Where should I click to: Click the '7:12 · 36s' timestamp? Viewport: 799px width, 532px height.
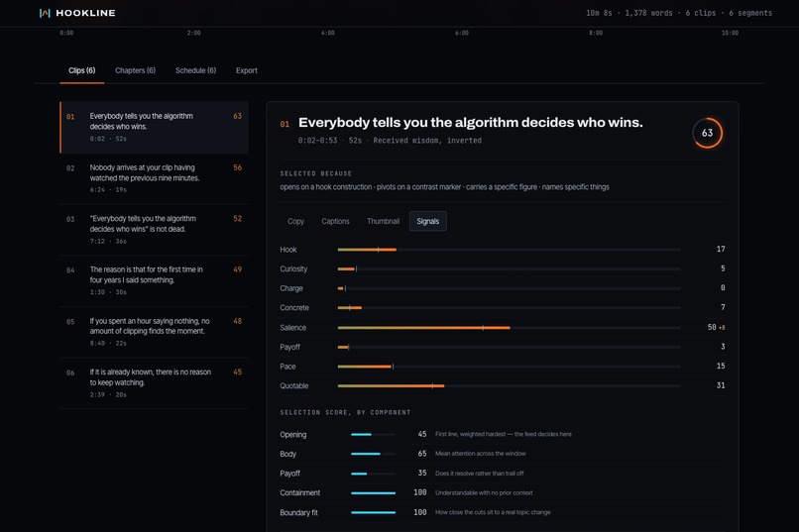(108, 242)
